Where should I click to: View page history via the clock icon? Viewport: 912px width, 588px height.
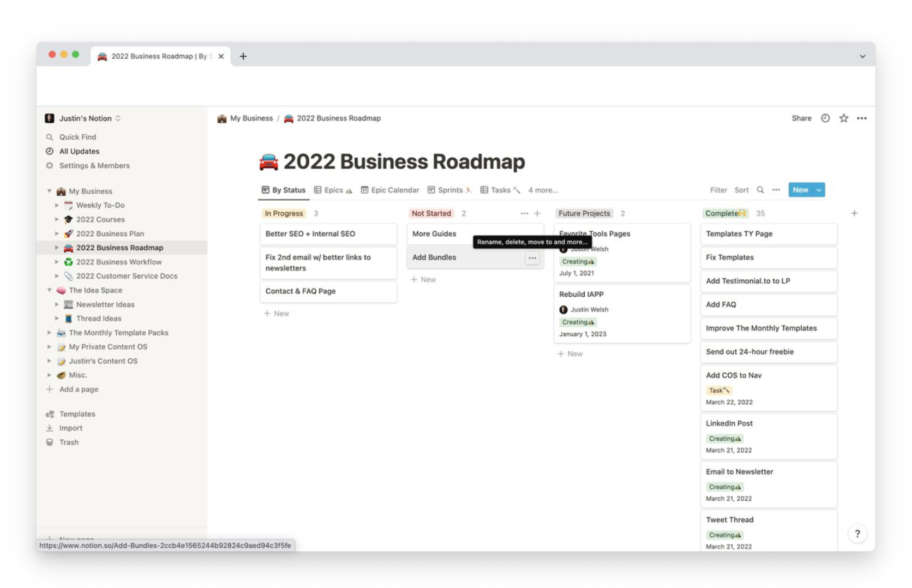[x=824, y=118]
